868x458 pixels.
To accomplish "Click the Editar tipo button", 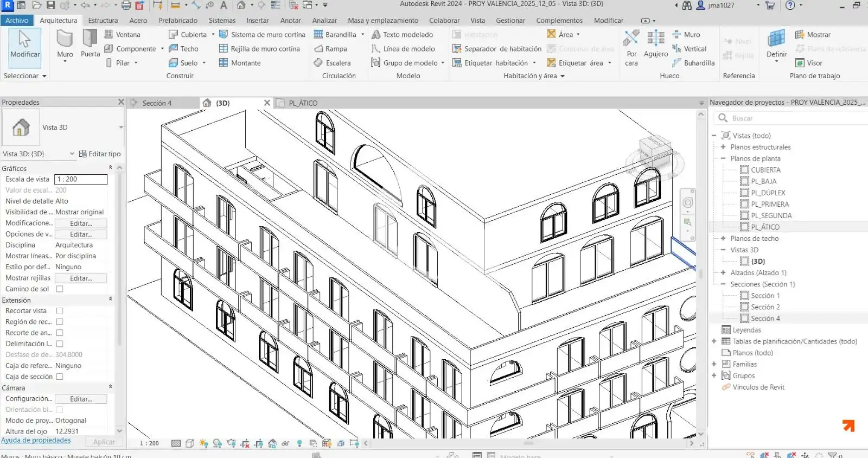I will coord(100,154).
